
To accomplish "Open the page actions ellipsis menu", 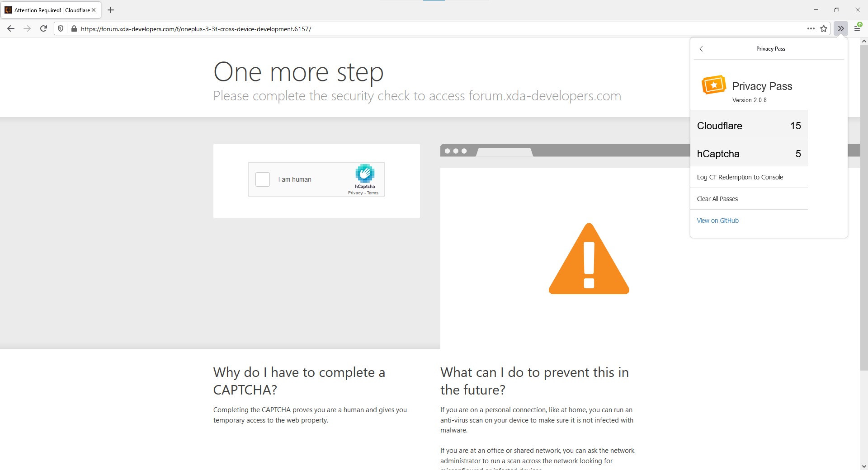I will (x=811, y=28).
